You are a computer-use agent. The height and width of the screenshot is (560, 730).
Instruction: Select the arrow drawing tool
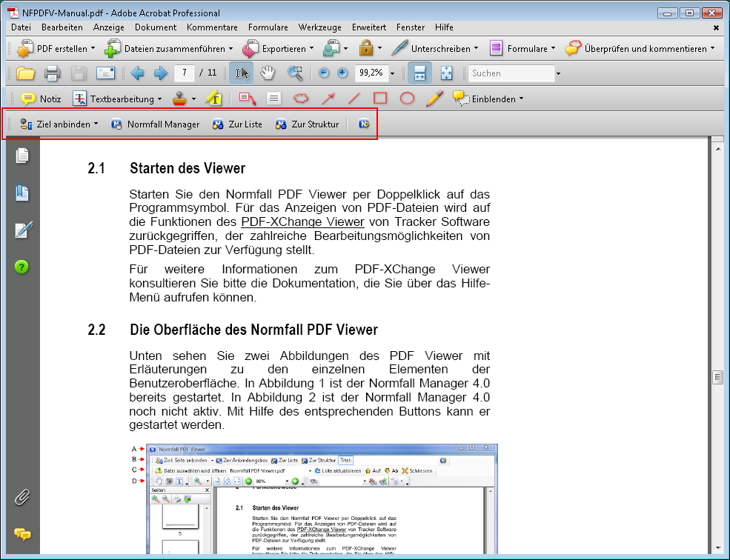328,99
